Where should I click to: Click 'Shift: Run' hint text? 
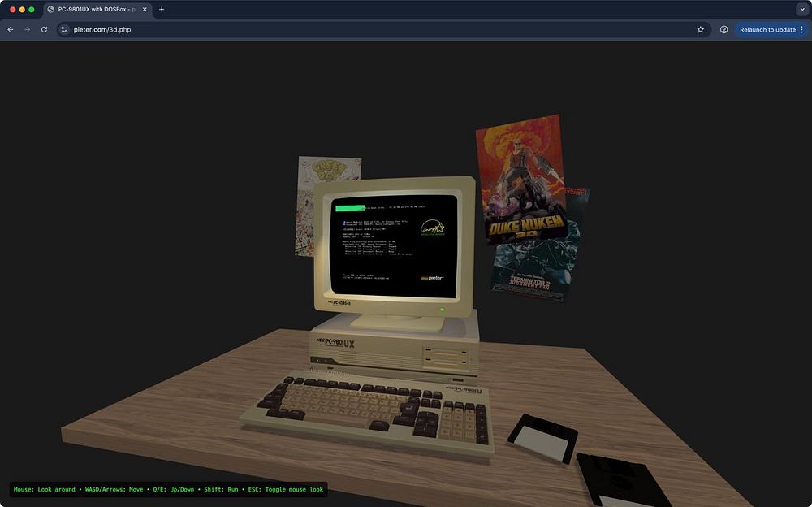coord(221,489)
